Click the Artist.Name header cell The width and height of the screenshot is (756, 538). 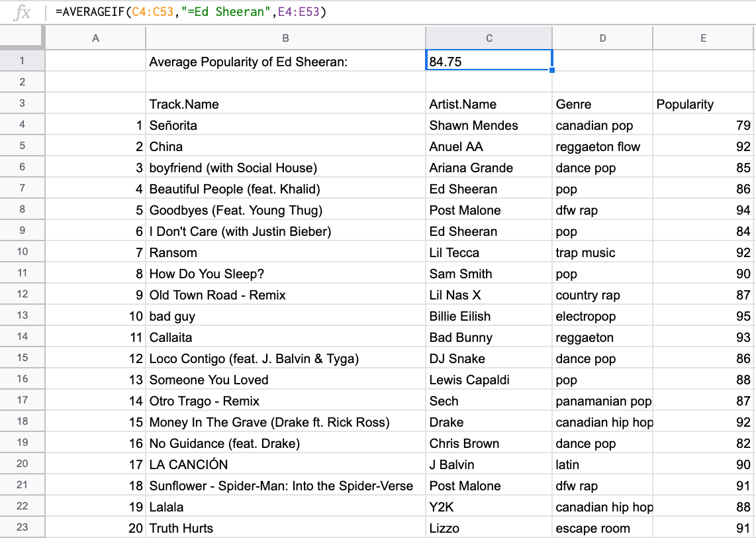coord(489,103)
